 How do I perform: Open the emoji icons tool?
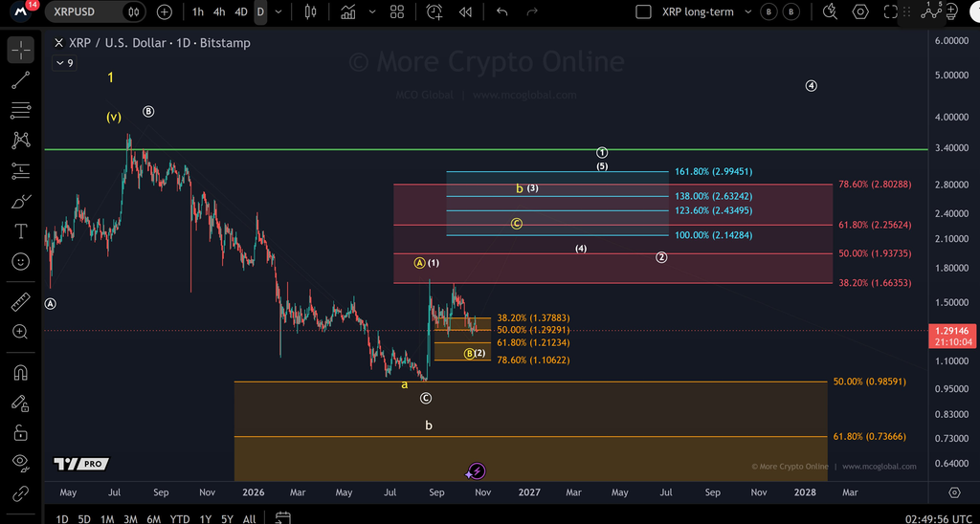[x=21, y=261]
